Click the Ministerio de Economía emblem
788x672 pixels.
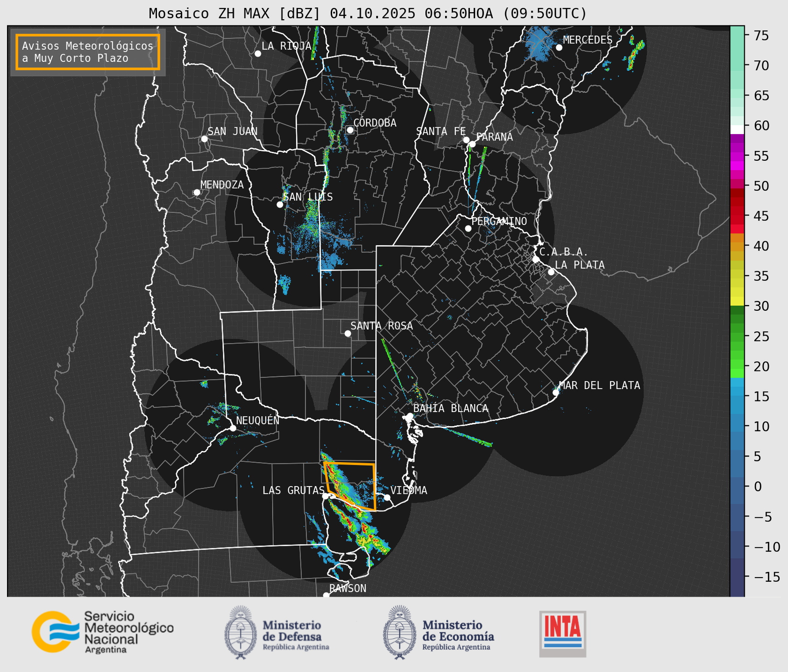click(399, 632)
